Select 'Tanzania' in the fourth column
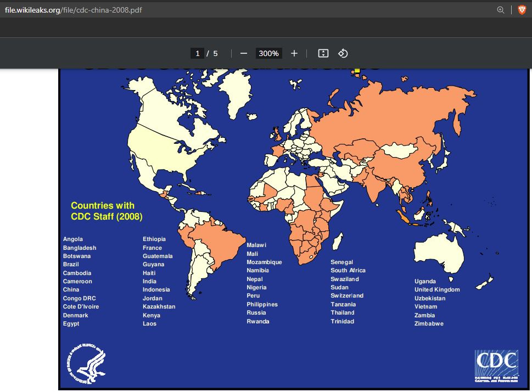Image resolution: width=532 pixels, height=392 pixels. (x=343, y=305)
